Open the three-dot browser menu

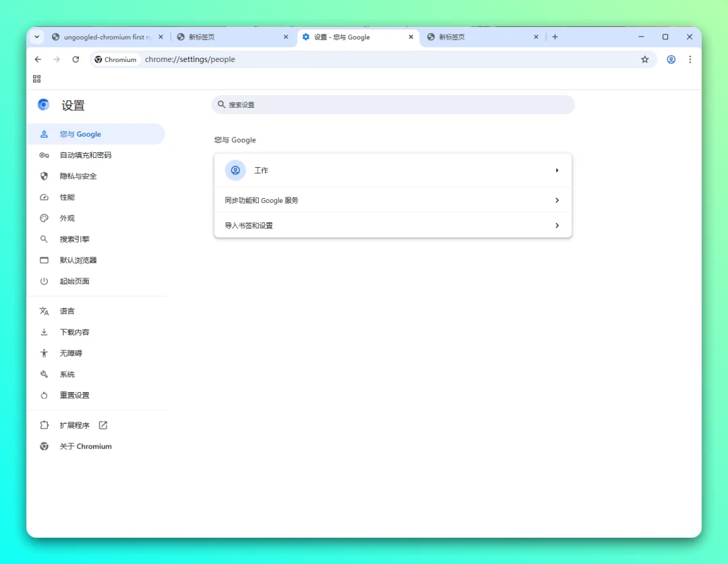690,59
